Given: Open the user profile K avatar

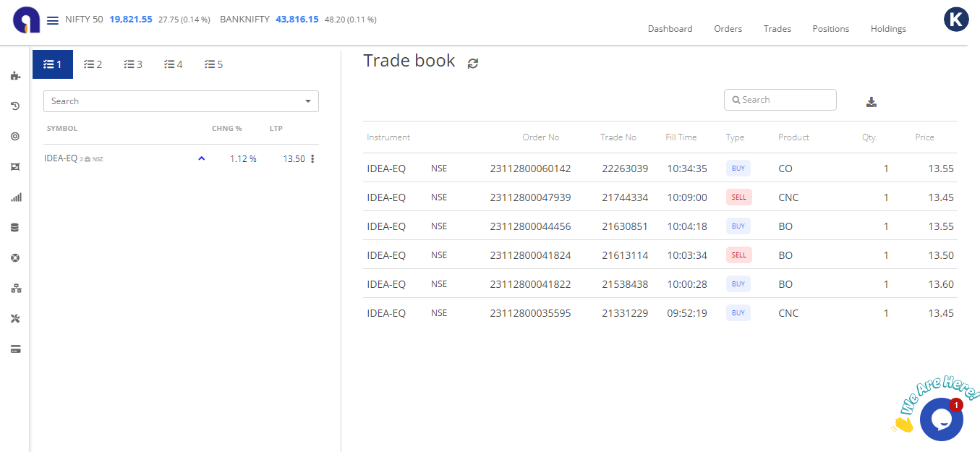Looking at the screenshot, I should point(956,20).
